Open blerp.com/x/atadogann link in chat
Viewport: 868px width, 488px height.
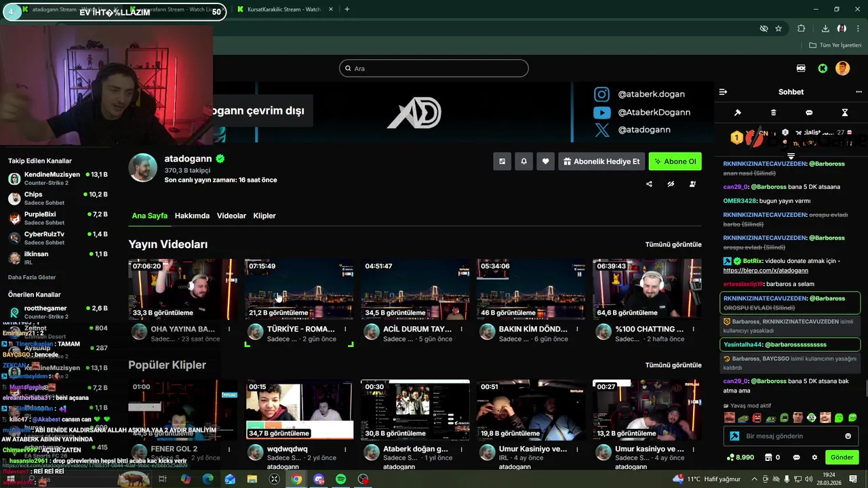(766, 270)
